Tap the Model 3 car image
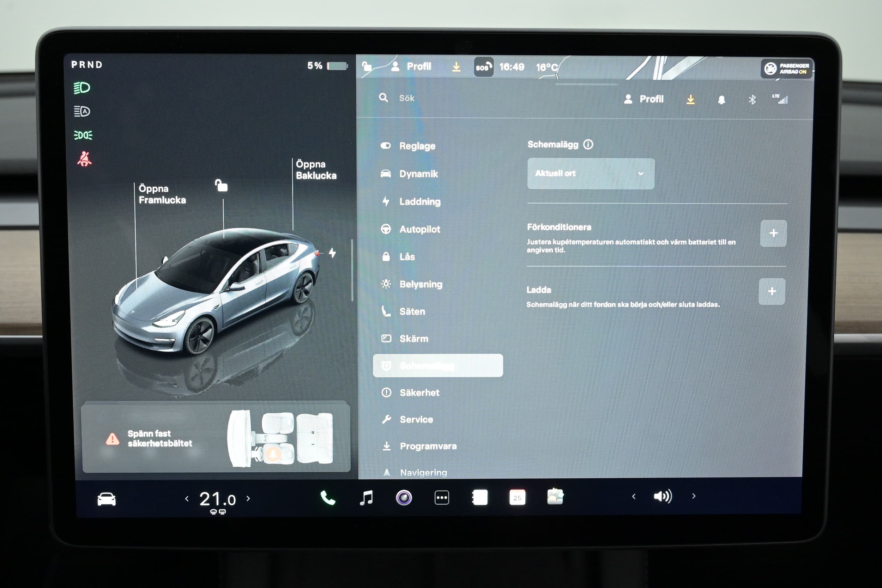This screenshot has height=588, width=882. [x=216, y=292]
